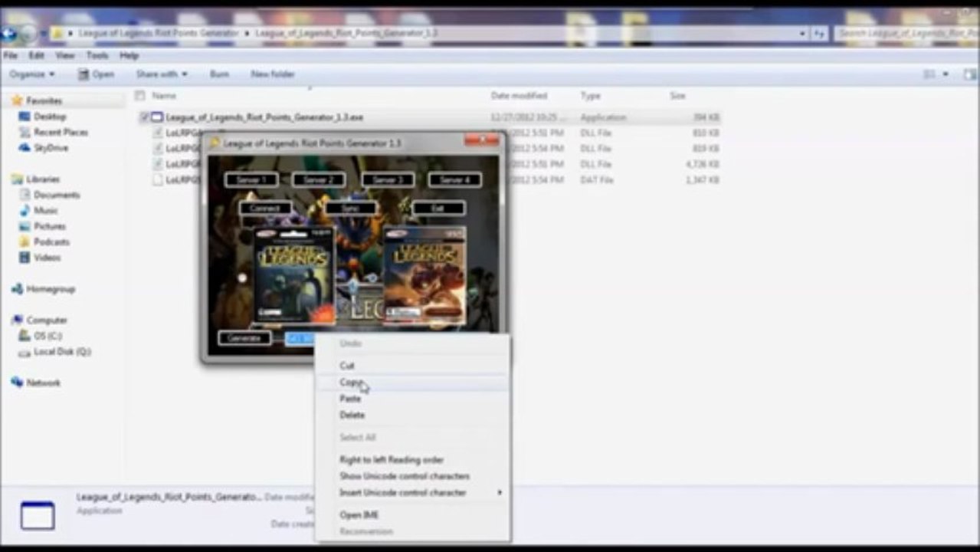Image resolution: width=980 pixels, height=552 pixels.
Task: Click the address bar refresh icon
Action: click(819, 34)
